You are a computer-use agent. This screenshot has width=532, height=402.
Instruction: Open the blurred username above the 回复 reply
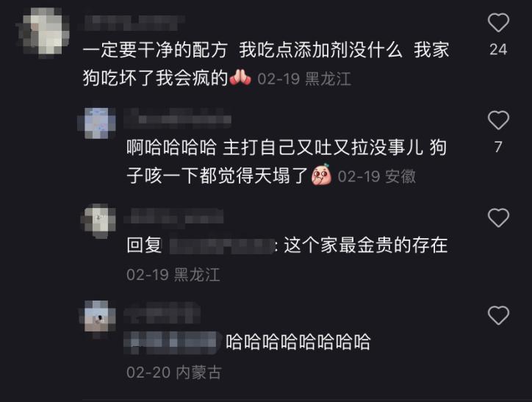tap(174, 216)
